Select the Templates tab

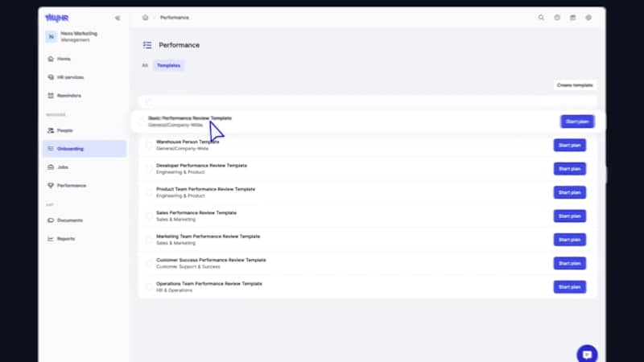(168, 66)
